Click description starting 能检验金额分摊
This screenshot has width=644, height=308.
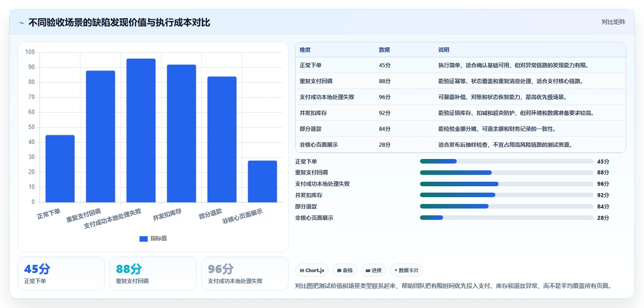coord(497,129)
